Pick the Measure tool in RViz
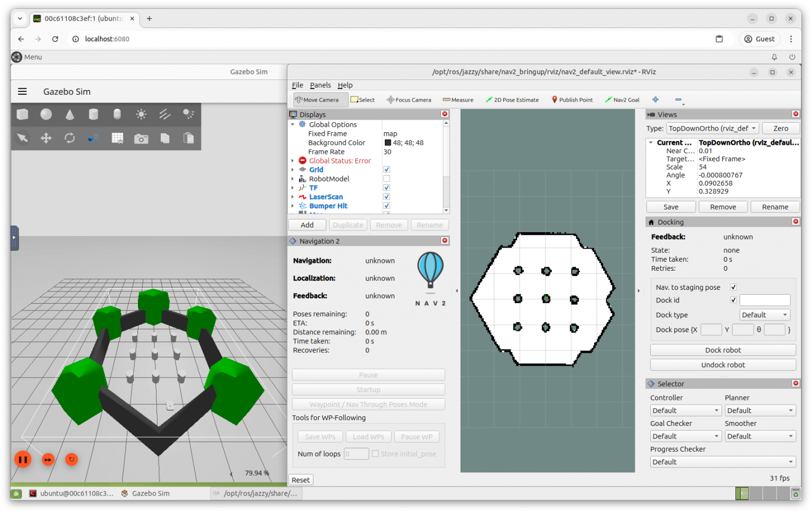This screenshot has width=812, height=512. click(458, 99)
